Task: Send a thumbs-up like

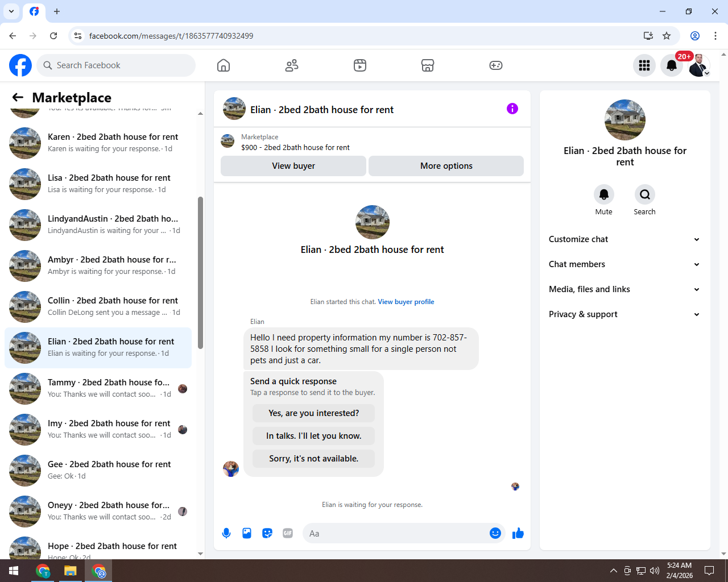Action: pos(518,533)
